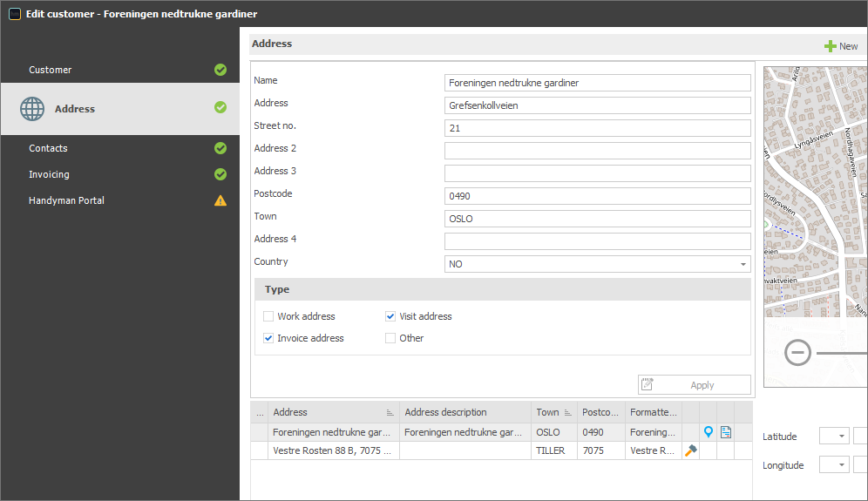868x501 pixels.
Task: Click the yellow warning icon beside Handyman Portal
Action: point(220,200)
